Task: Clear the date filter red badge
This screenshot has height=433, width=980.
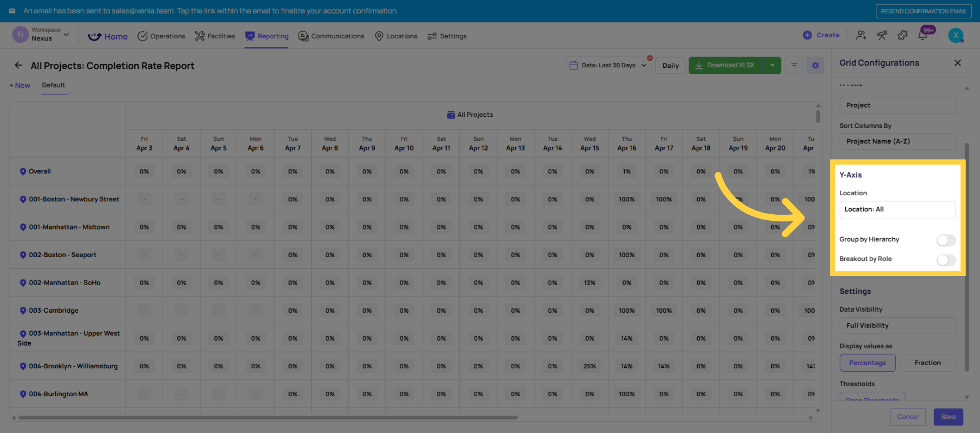Action: pyautogui.click(x=650, y=58)
